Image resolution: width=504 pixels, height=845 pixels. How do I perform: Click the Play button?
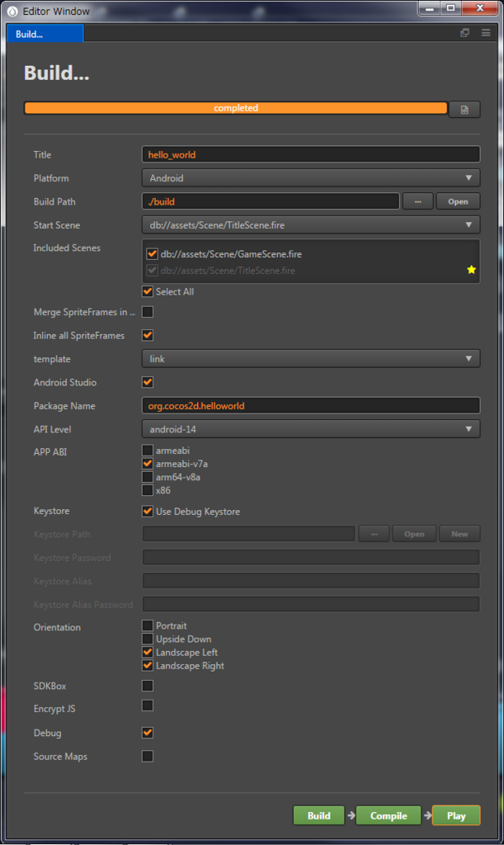pyautogui.click(x=455, y=815)
